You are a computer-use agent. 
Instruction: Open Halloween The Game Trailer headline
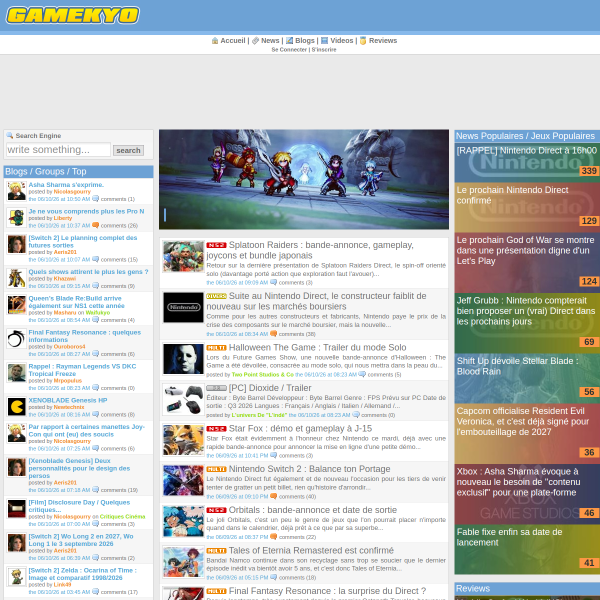coord(317,347)
